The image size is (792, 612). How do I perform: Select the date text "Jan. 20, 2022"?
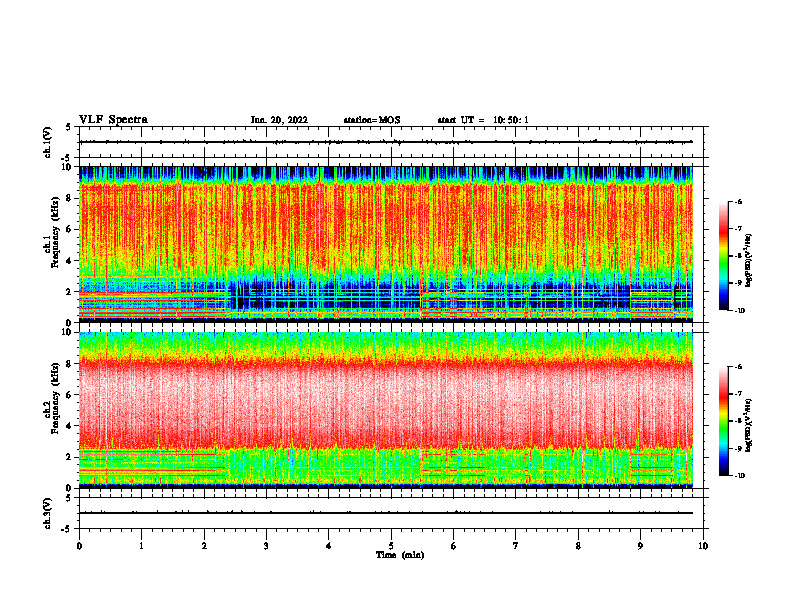point(279,120)
